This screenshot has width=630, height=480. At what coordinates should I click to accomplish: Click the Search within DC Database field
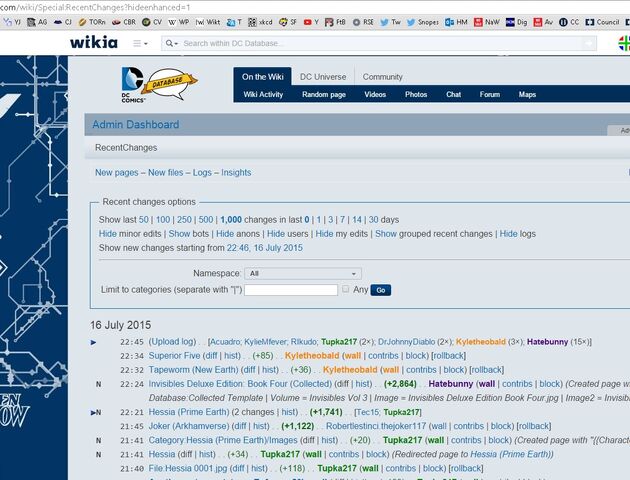tap(380, 43)
